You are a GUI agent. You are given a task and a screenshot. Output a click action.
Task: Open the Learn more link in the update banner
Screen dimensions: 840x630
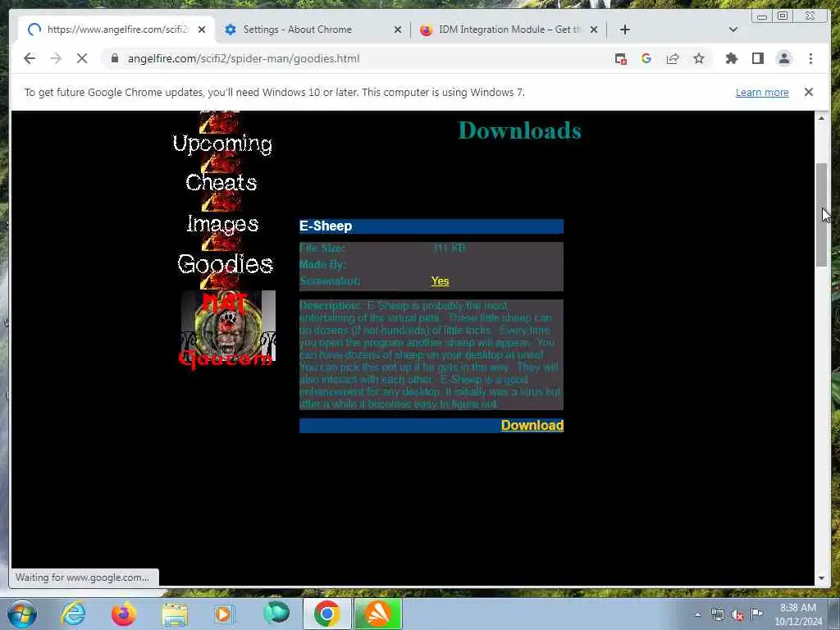coord(762,92)
